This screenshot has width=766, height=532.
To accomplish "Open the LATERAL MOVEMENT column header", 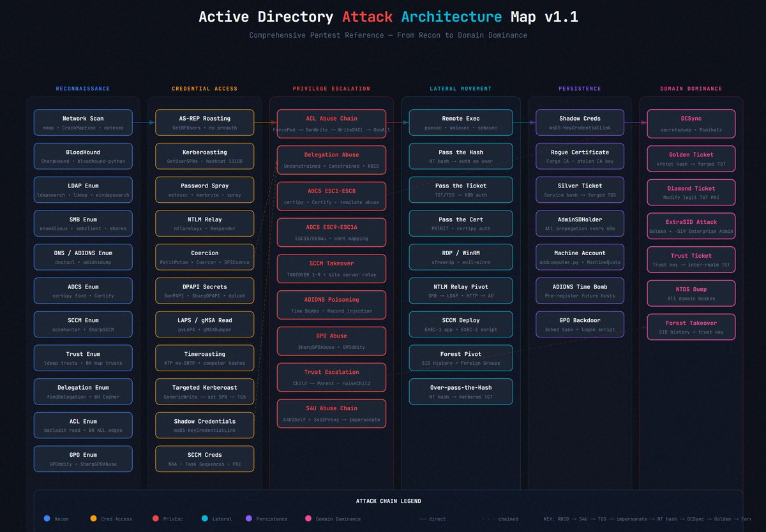I will pos(461,88).
